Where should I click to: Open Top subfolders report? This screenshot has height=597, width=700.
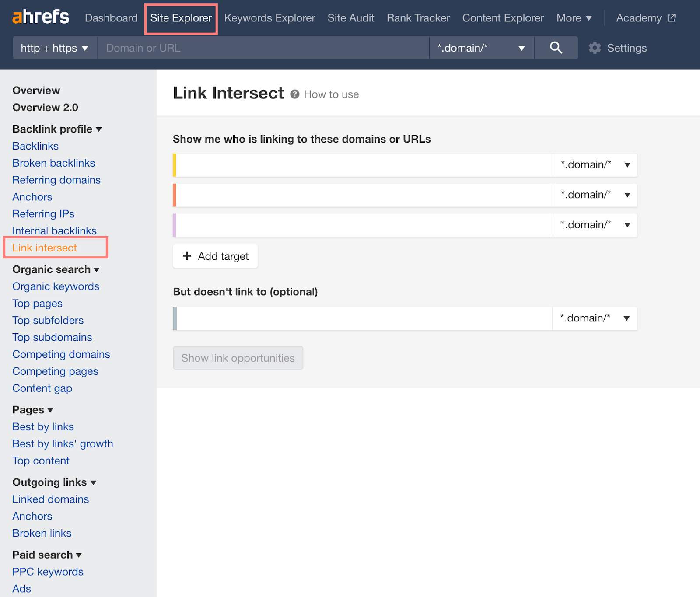[48, 321]
